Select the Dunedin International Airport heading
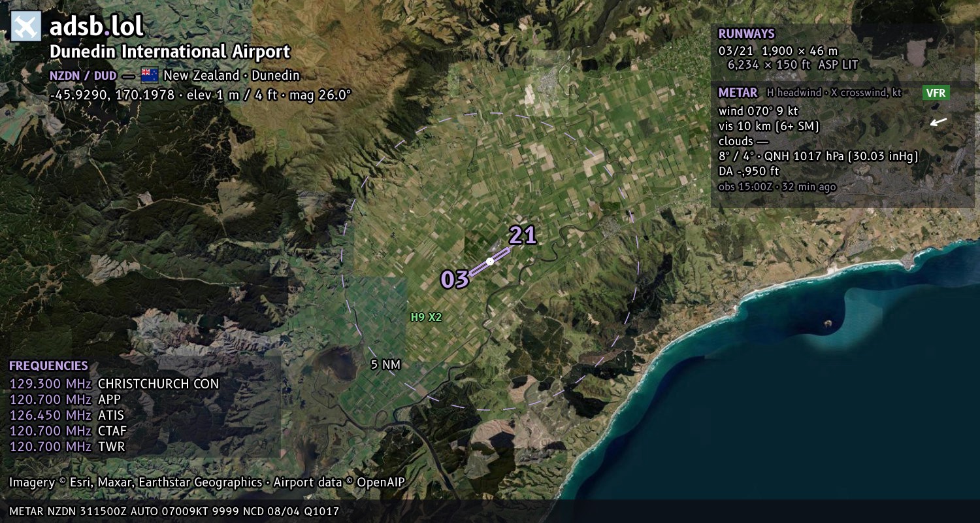Screen dimensions: 980x523 click(x=170, y=52)
